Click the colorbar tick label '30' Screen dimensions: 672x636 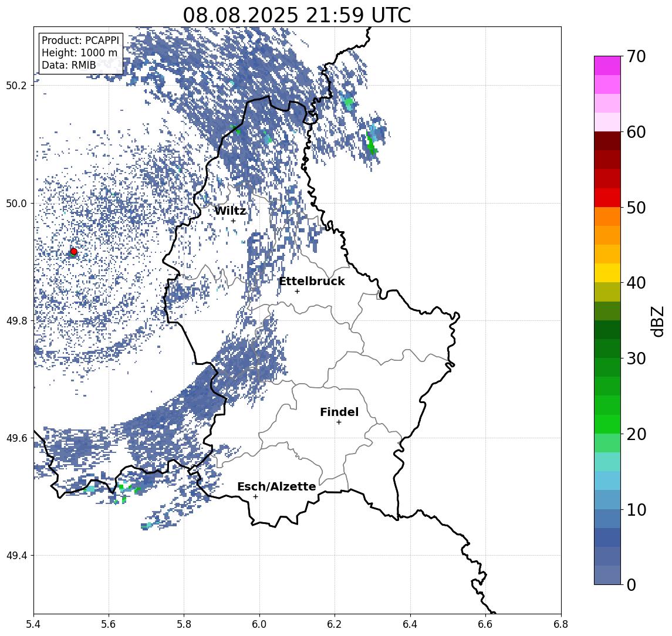pos(636,358)
